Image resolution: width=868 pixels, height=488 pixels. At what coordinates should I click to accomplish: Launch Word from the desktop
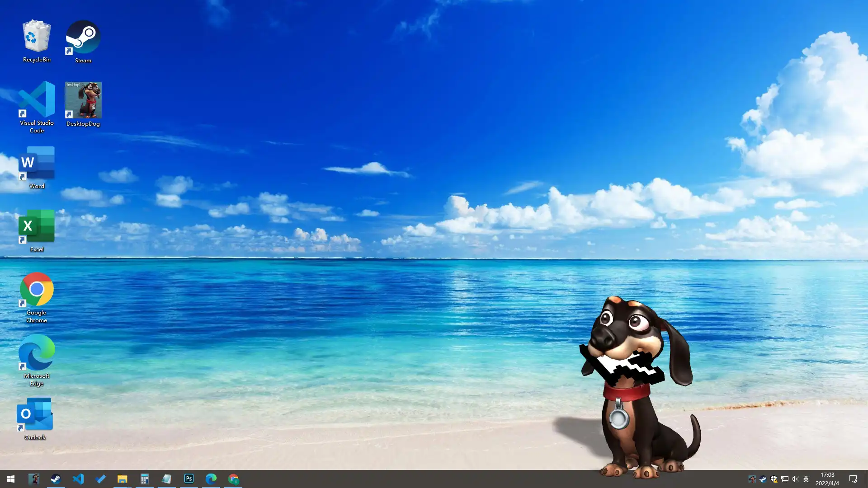(36, 164)
